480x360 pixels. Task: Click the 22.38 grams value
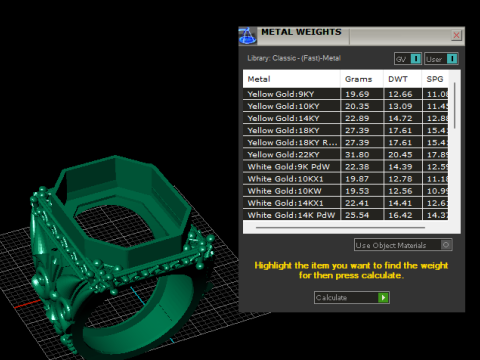(x=357, y=167)
